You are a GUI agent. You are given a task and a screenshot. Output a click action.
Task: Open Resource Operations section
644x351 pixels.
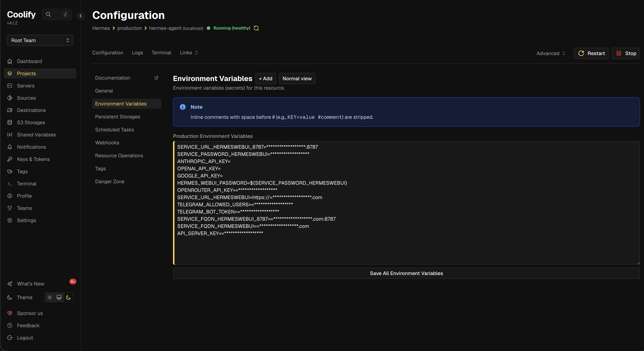pyautogui.click(x=127, y=156)
